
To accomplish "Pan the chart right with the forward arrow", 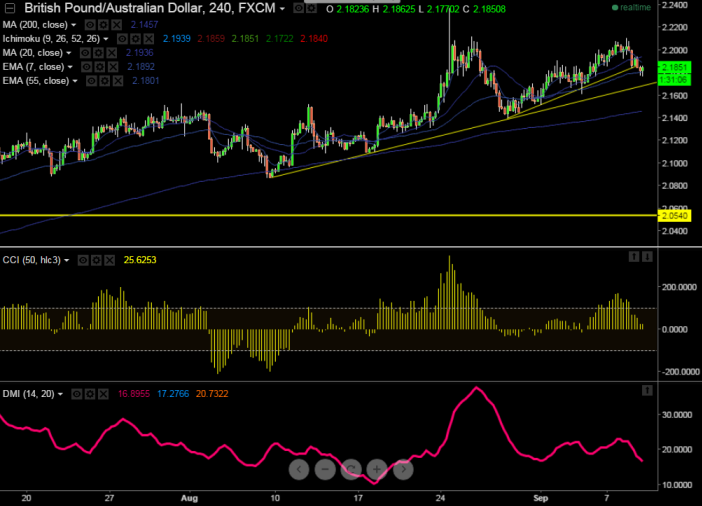I will 403,469.
